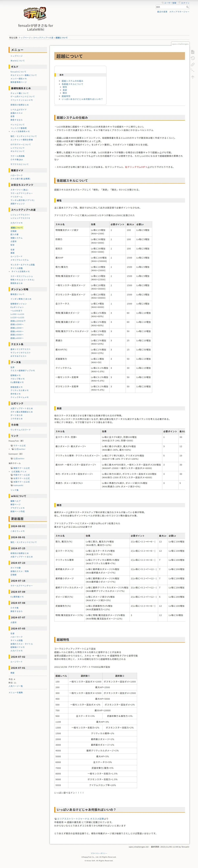Go to スペックアップへの道 breadcrumb link

coord(43,38)
